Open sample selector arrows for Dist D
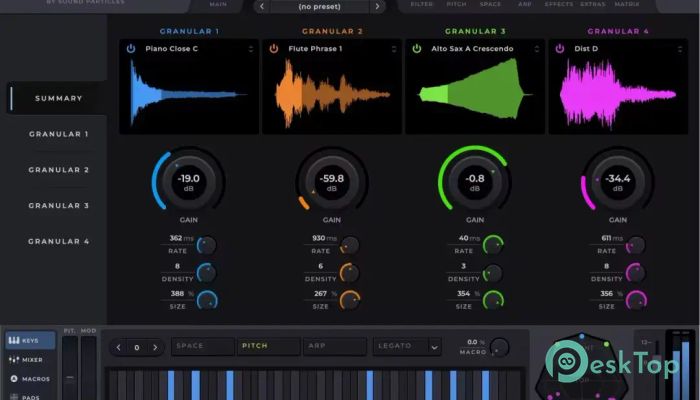Screen dimensions: 700x400 point(679,49)
